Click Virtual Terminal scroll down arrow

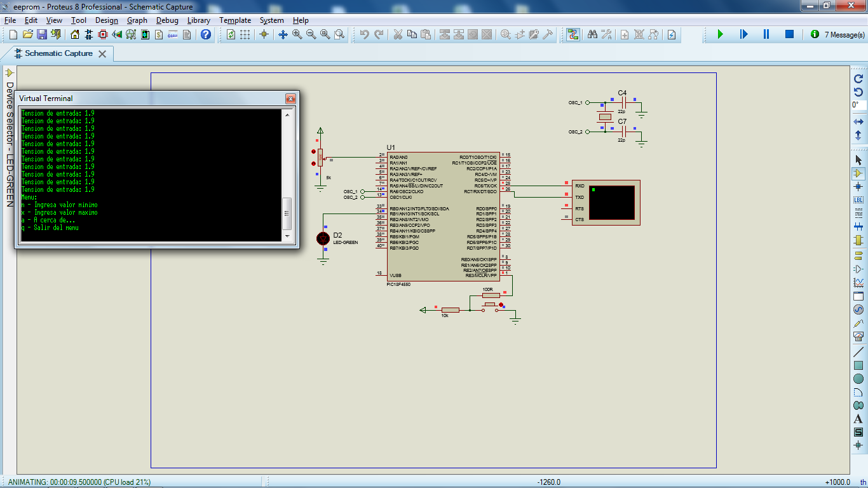click(287, 236)
